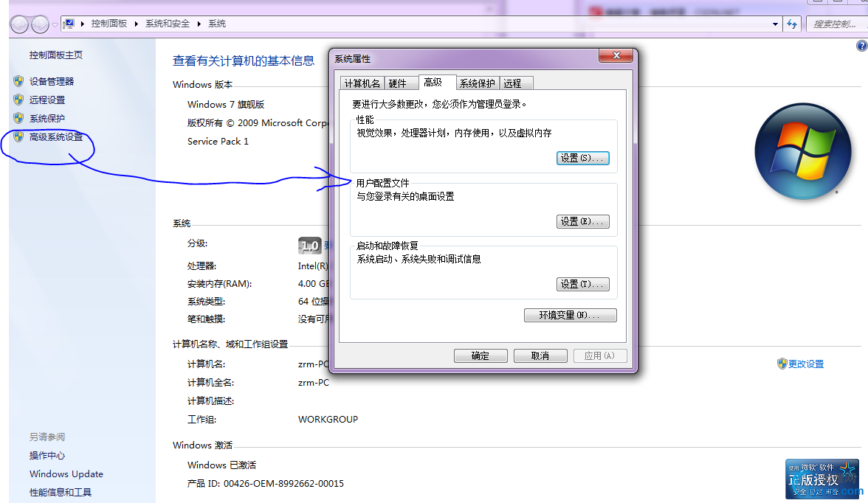Click the 安装内存(RAM) label

click(x=220, y=284)
